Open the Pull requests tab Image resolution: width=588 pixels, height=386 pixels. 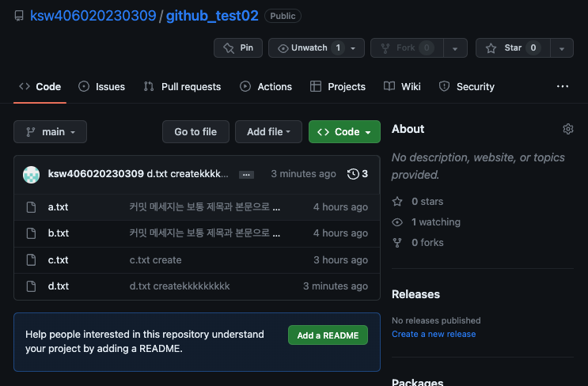182,86
